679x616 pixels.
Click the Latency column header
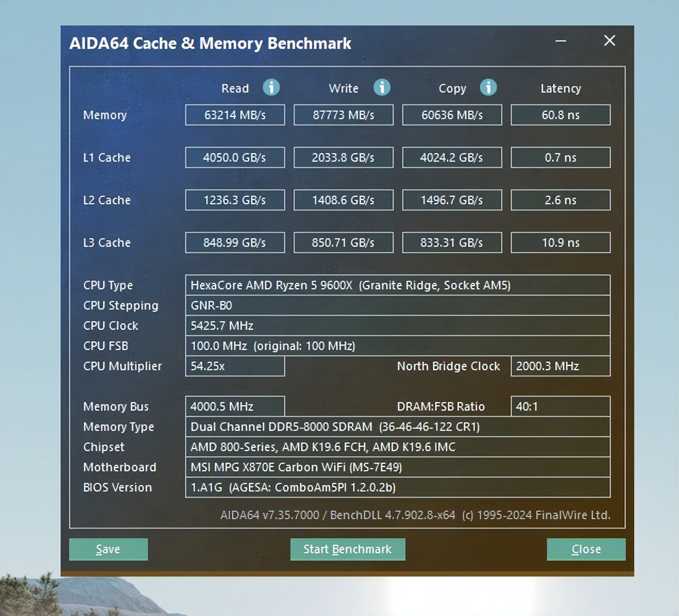point(561,89)
